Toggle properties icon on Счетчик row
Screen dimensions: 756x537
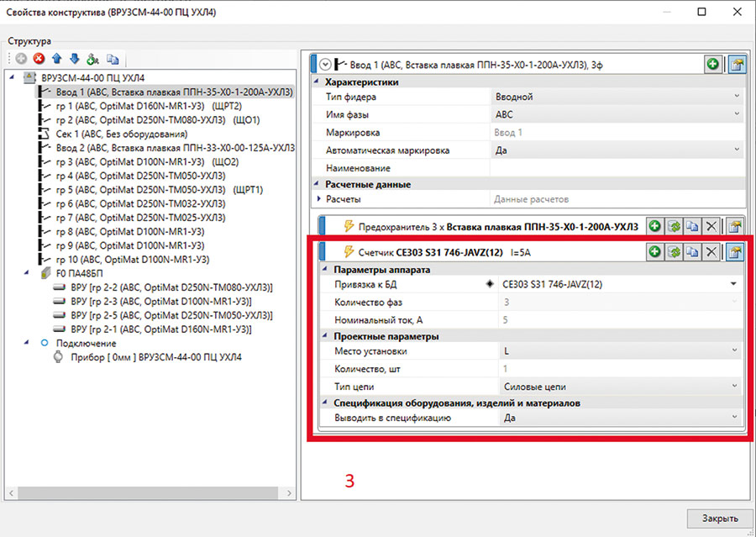tap(735, 251)
